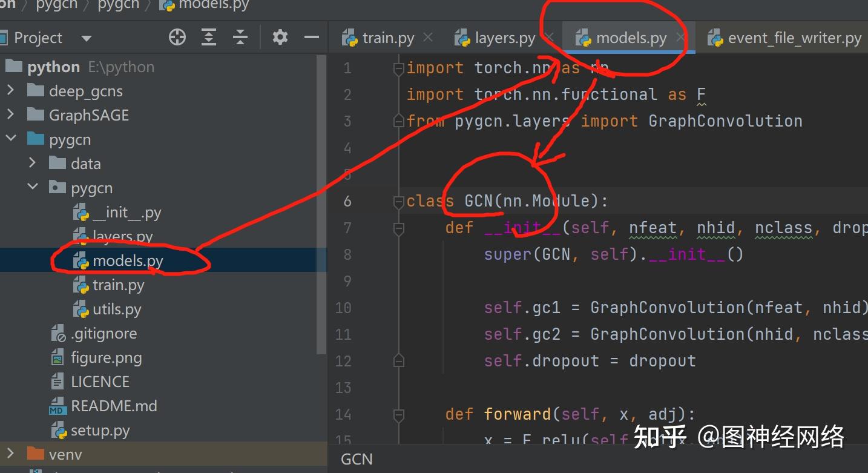The height and width of the screenshot is (473, 868).
Task: Click the GCN breadcrumb at the bottom
Action: click(357, 458)
